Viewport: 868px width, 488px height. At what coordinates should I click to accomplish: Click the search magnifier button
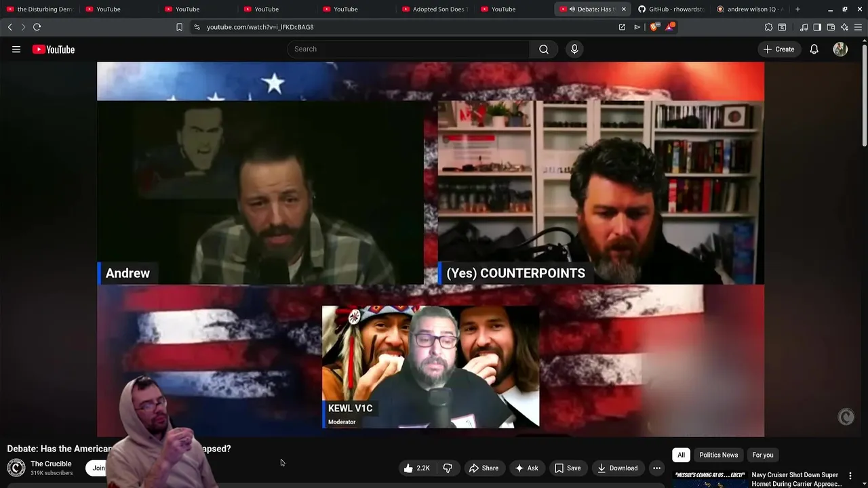[544, 49]
